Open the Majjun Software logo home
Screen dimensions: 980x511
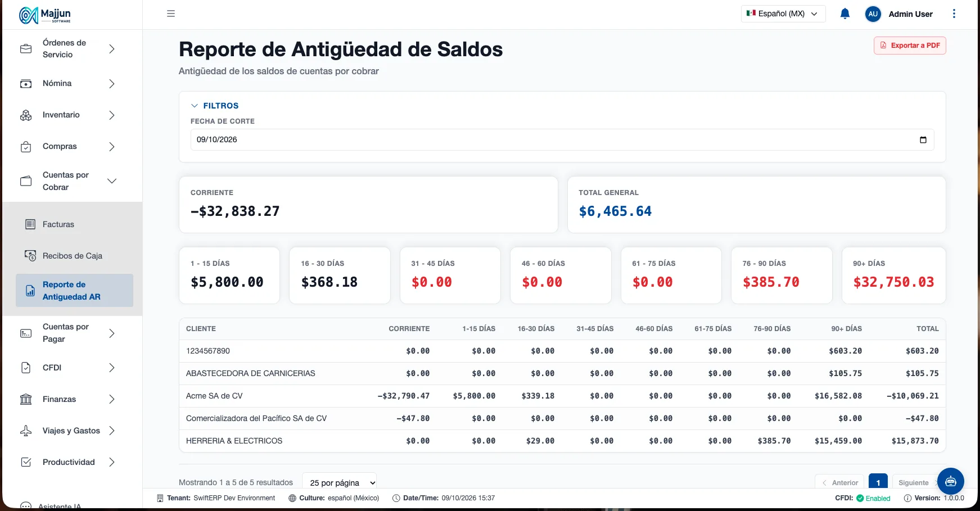tap(45, 15)
